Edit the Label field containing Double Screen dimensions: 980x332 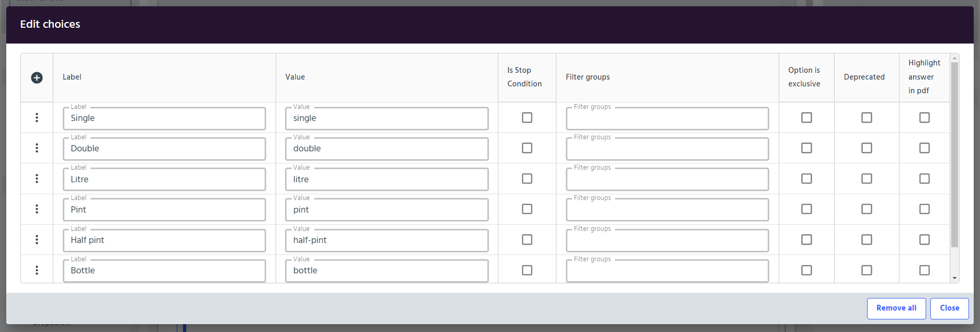pos(164,149)
